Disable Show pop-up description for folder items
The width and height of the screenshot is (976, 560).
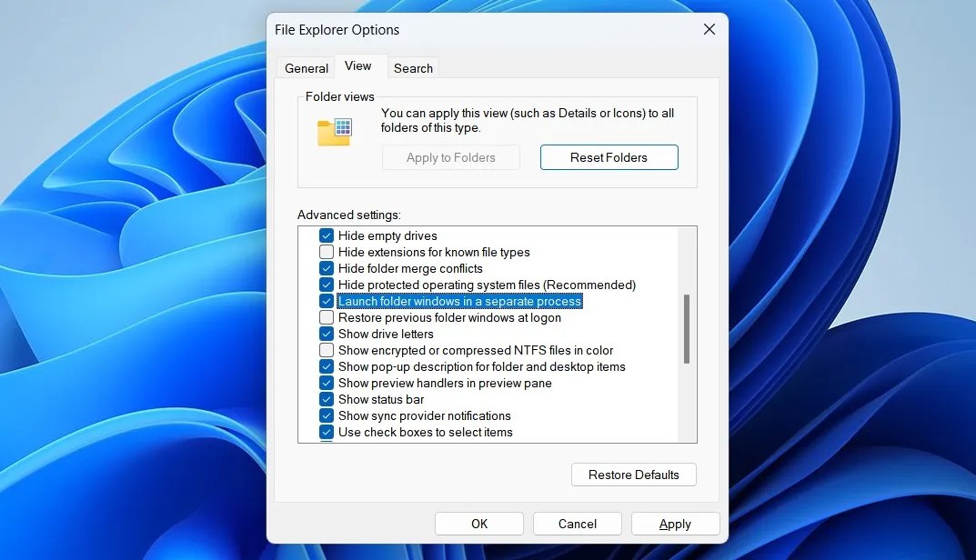click(x=327, y=366)
